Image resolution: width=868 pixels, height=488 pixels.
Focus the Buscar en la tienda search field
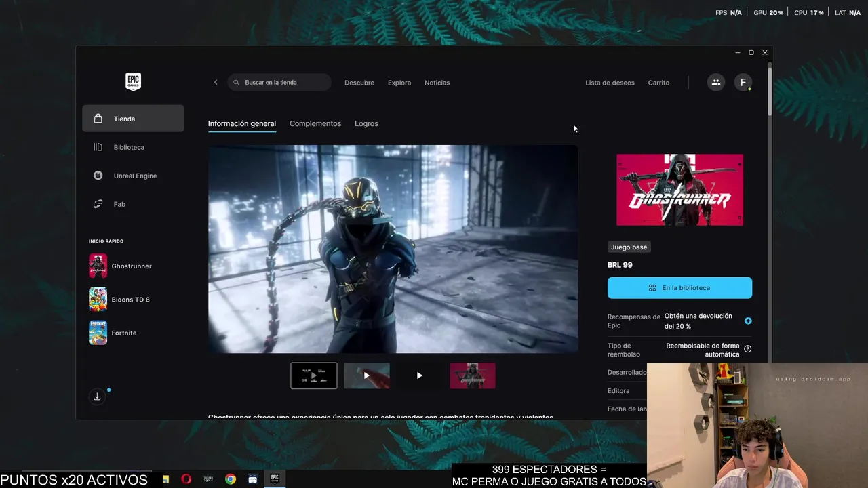tap(279, 83)
